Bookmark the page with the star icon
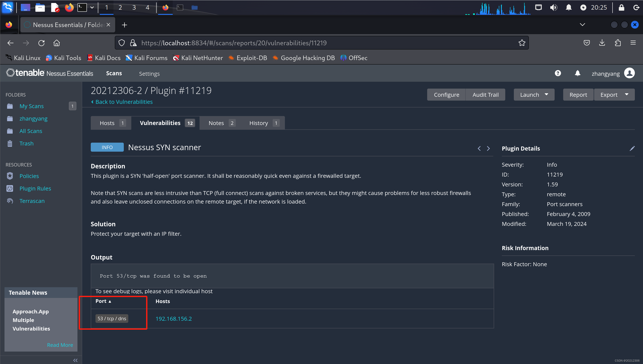Screen dimensions: 643x364 522,43
